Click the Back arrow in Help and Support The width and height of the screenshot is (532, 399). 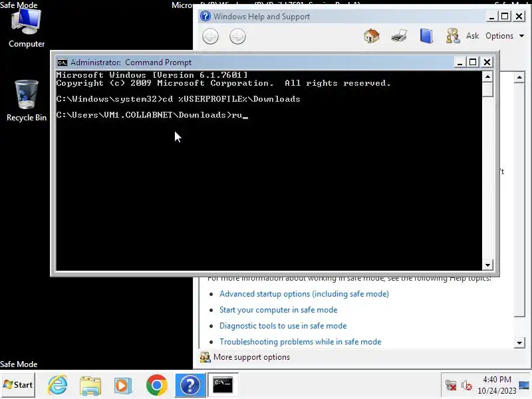coord(210,37)
